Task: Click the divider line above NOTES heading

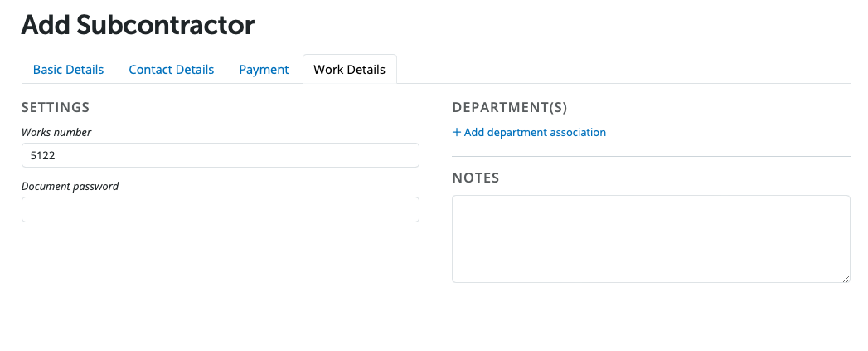Action: pyautogui.click(x=651, y=156)
